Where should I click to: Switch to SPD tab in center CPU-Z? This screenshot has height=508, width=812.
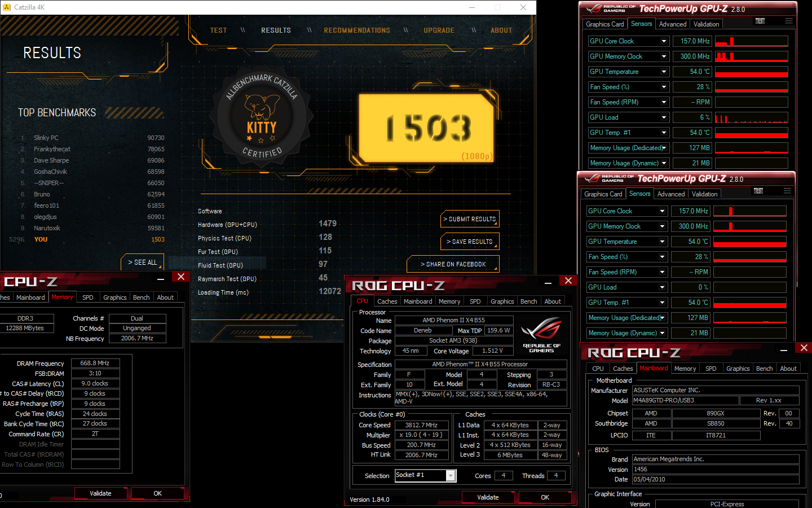[475, 301]
